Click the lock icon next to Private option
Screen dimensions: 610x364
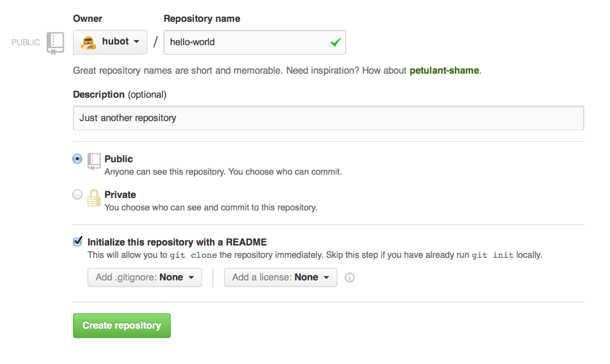[x=94, y=197]
